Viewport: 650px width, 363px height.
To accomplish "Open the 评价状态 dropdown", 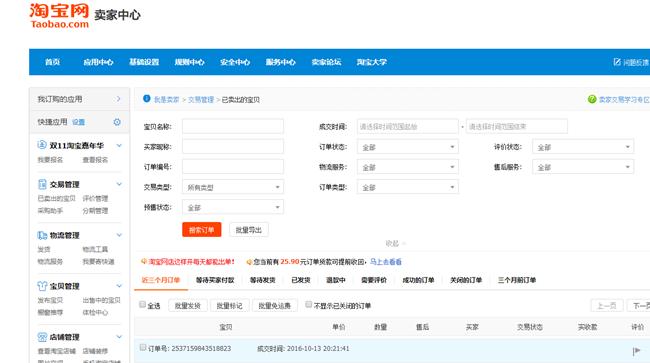I will pos(583,147).
